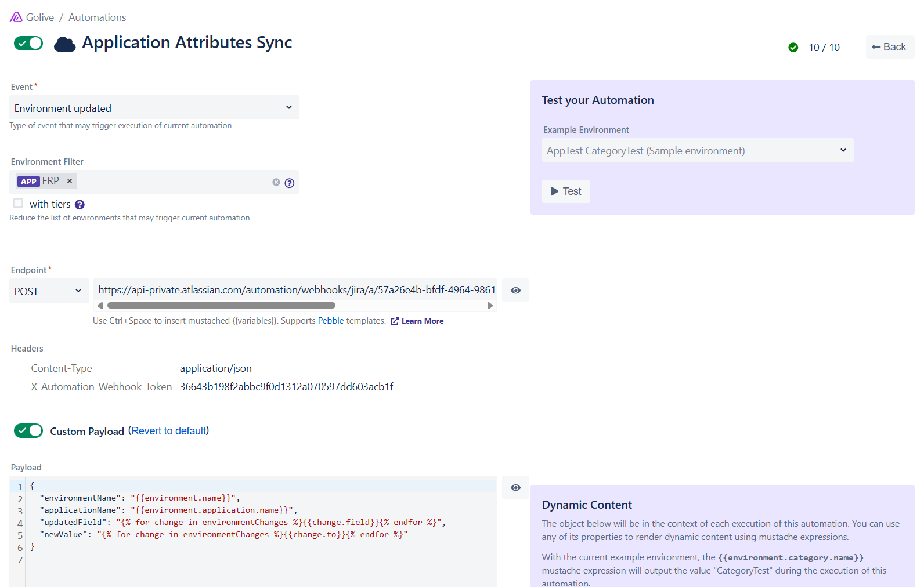924x587 pixels.
Task: Click the Learn More external link icon
Action: pyautogui.click(x=395, y=321)
